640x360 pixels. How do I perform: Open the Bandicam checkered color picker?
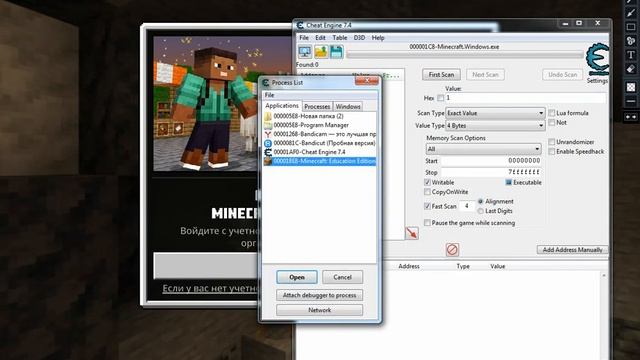(x=631, y=87)
